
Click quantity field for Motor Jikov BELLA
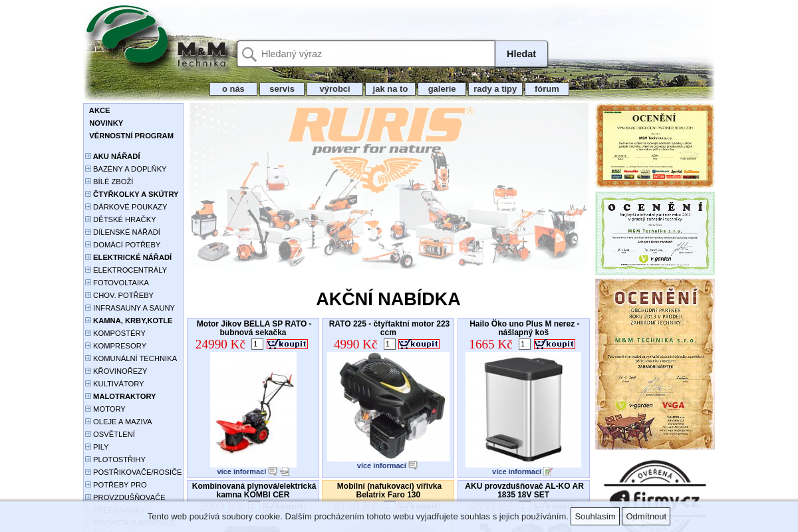coord(257,344)
